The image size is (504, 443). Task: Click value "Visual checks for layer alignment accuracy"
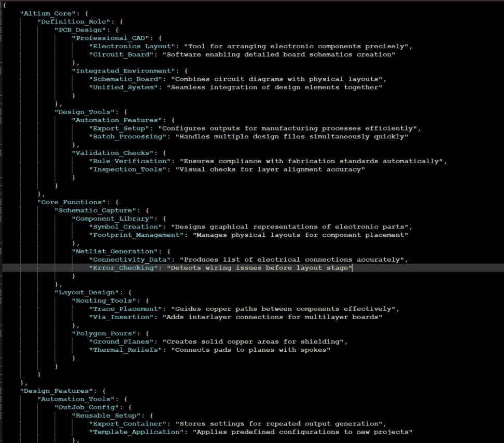(270, 169)
